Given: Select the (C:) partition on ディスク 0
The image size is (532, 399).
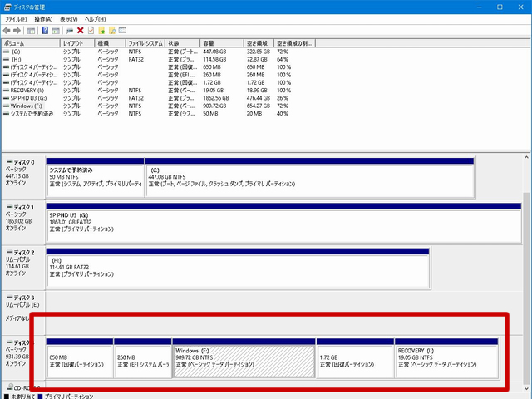Looking at the screenshot, I should [x=308, y=178].
